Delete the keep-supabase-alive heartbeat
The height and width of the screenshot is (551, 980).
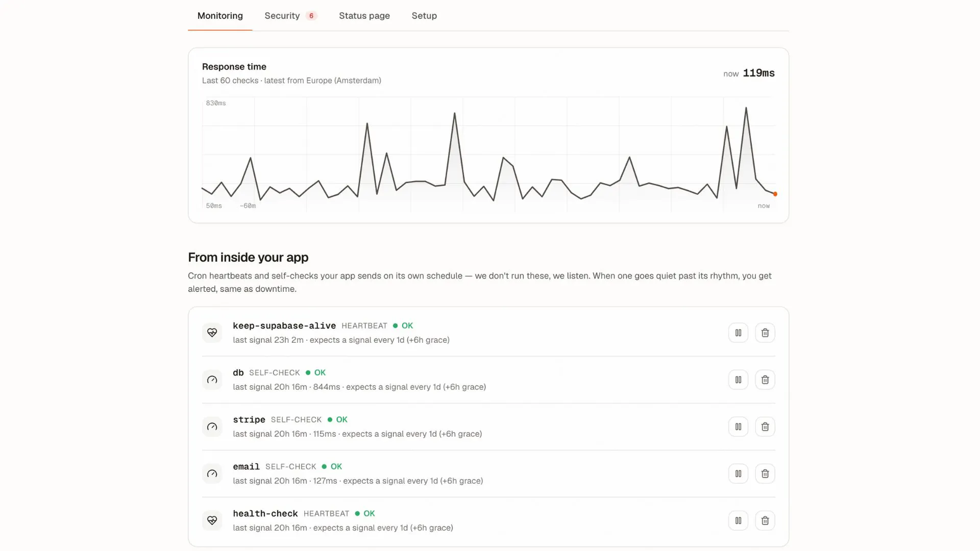click(x=765, y=333)
